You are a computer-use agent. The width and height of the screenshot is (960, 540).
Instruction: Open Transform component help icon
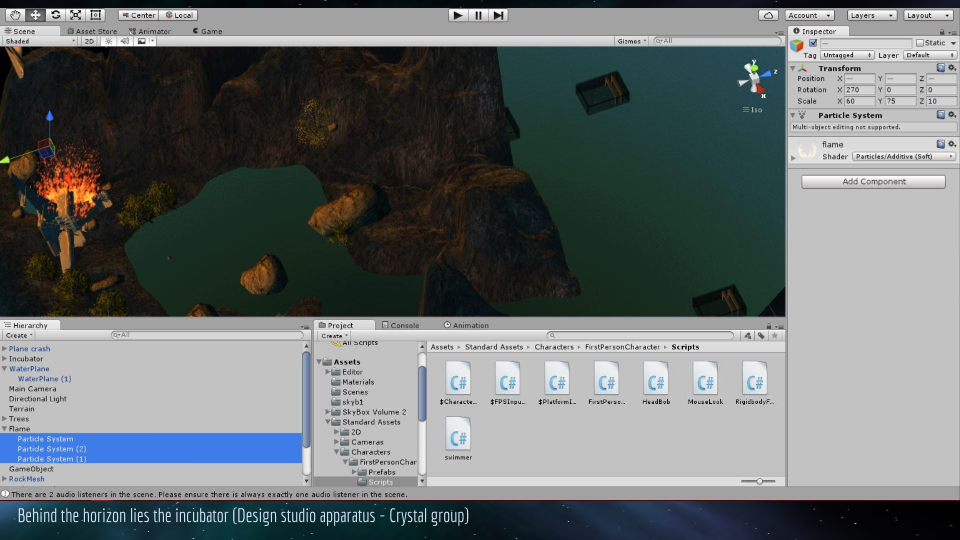(940, 68)
